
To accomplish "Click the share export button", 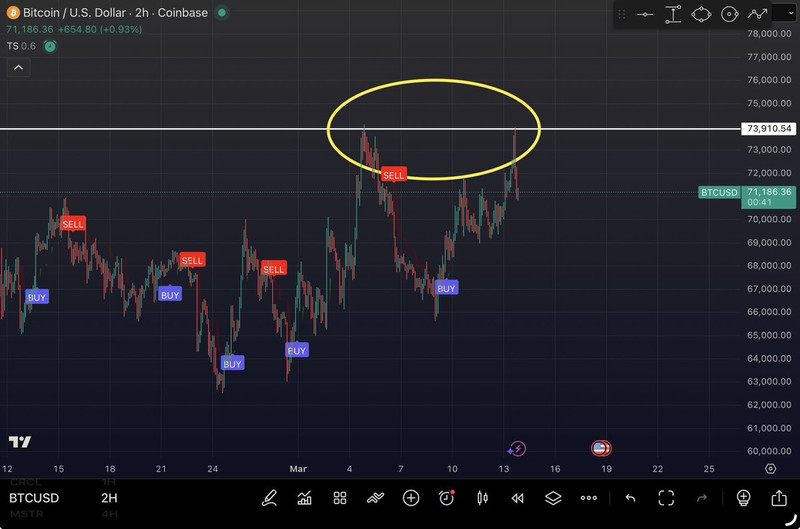I will 779,498.
